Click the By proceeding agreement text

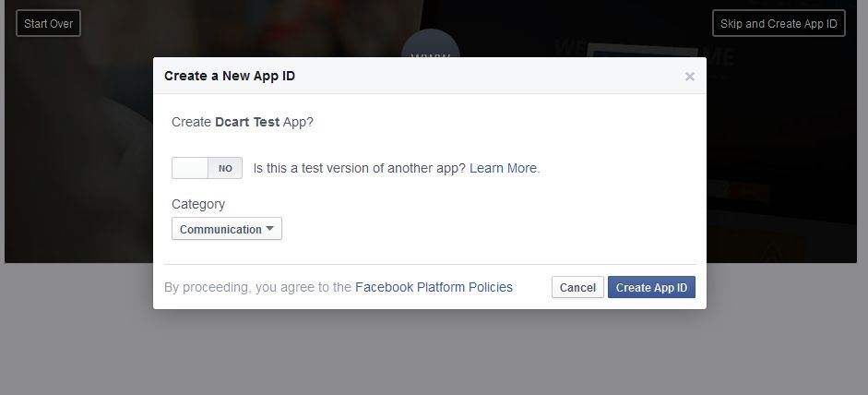(x=257, y=287)
